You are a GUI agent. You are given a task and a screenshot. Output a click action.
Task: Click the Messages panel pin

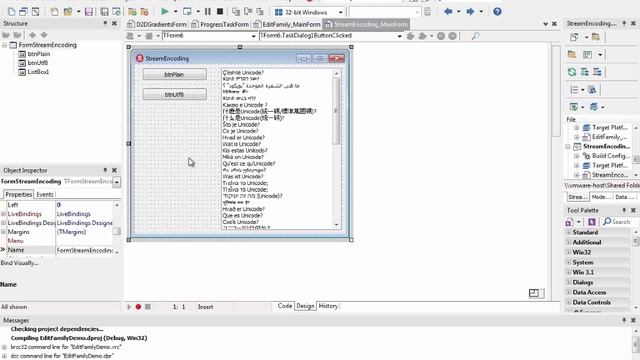624,320
